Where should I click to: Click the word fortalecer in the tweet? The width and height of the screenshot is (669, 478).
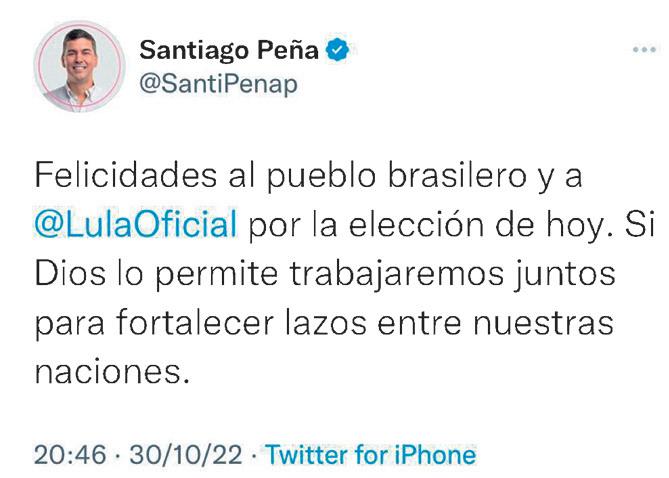(x=195, y=323)
